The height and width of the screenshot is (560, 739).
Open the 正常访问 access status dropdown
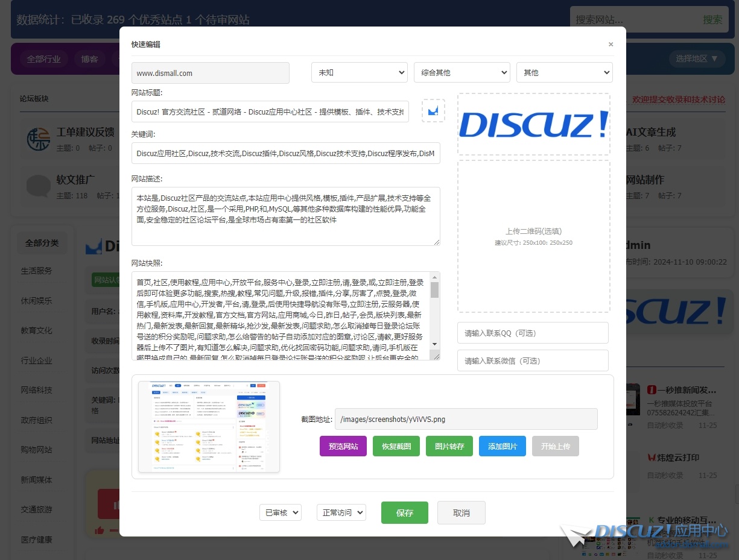pyautogui.click(x=341, y=513)
